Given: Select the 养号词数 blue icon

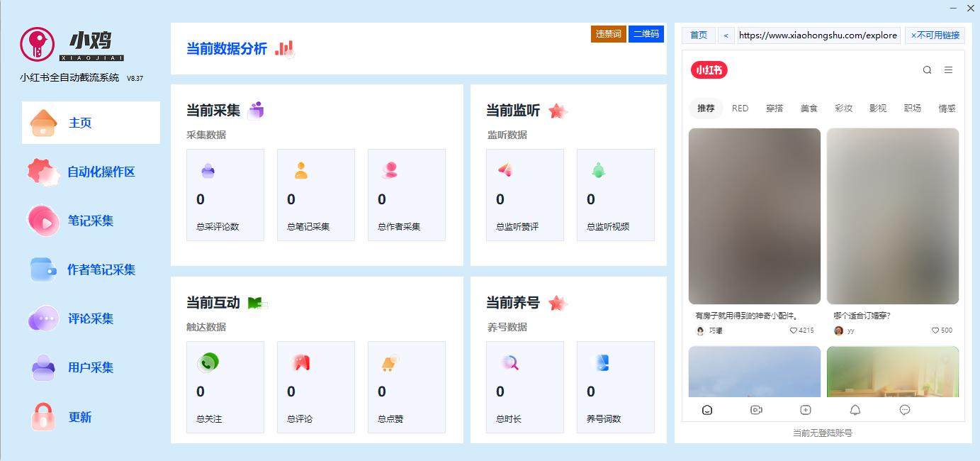Looking at the screenshot, I should [x=600, y=362].
